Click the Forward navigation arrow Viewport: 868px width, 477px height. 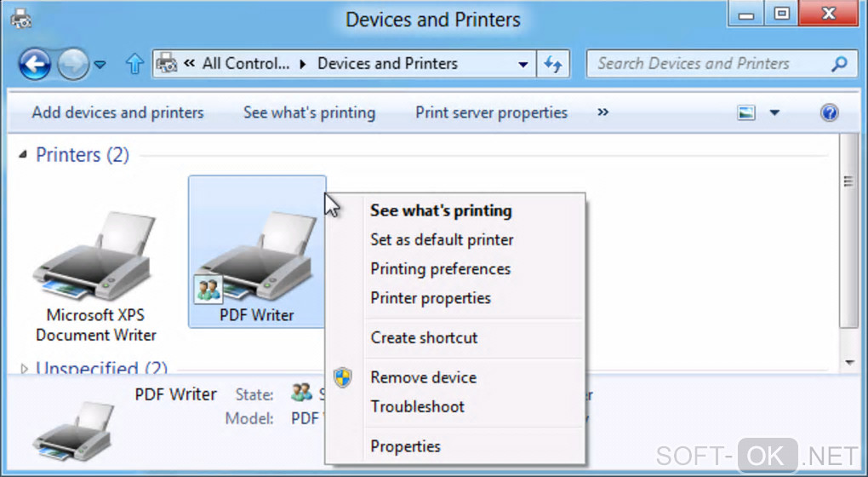[x=73, y=64]
